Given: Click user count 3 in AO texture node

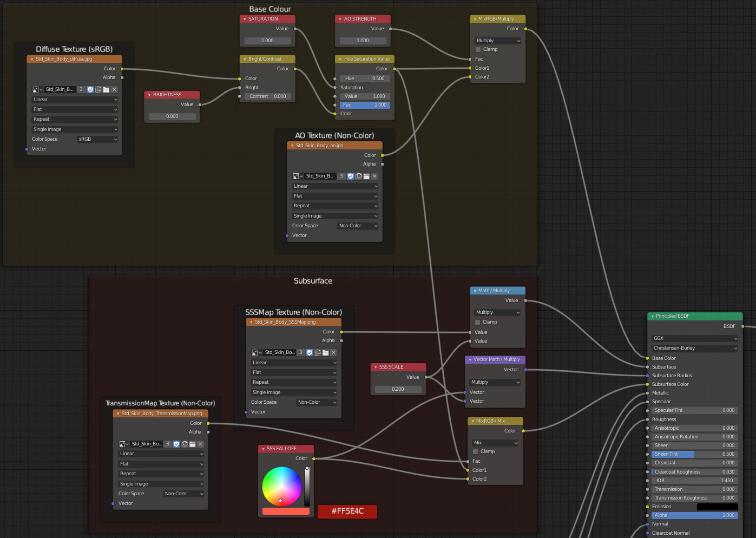Looking at the screenshot, I should pyautogui.click(x=341, y=176).
